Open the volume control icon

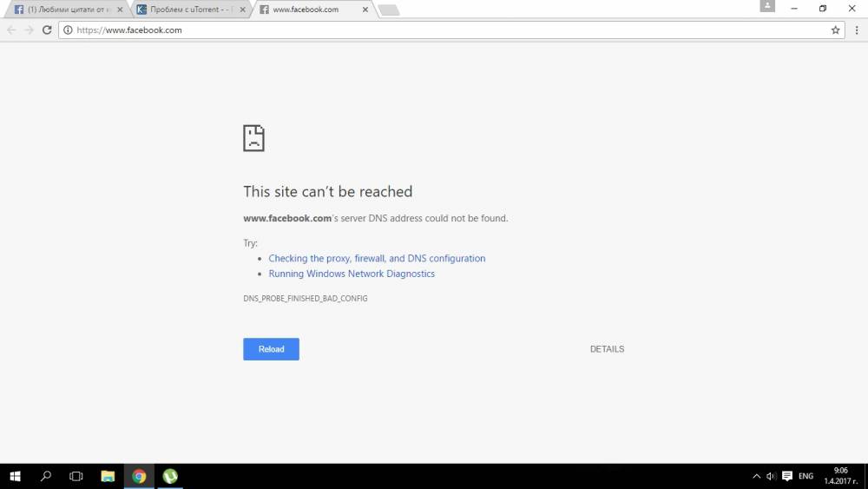(771, 476)
